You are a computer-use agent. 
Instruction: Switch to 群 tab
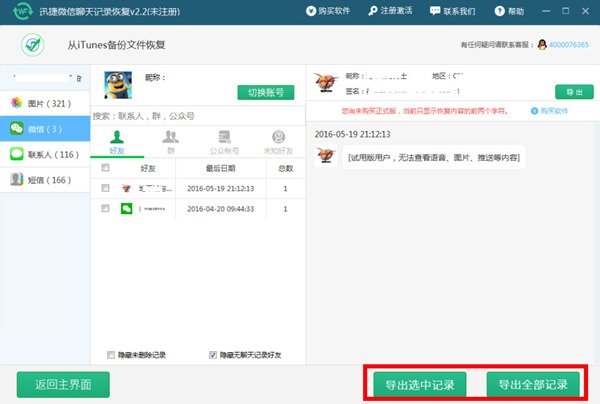[x=171, y=143]
